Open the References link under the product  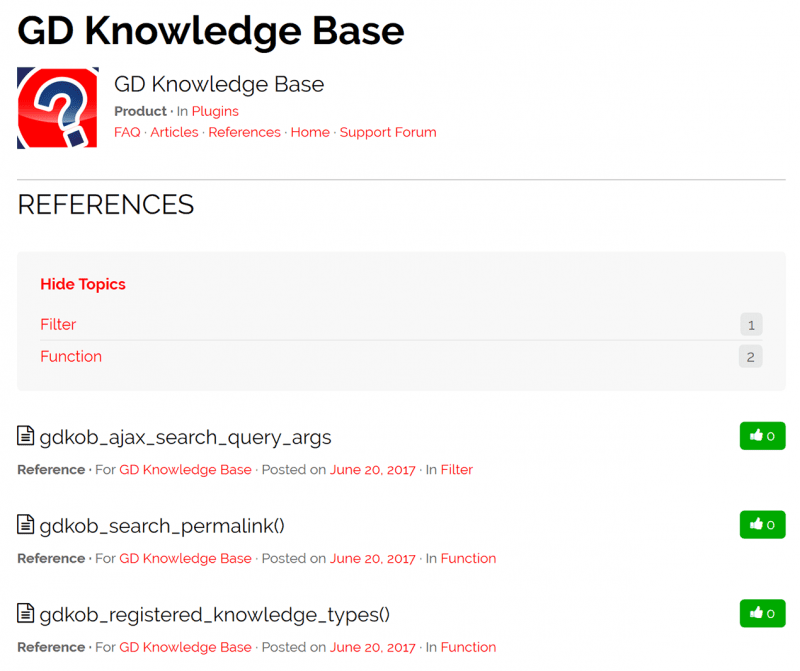coord(244,132)
